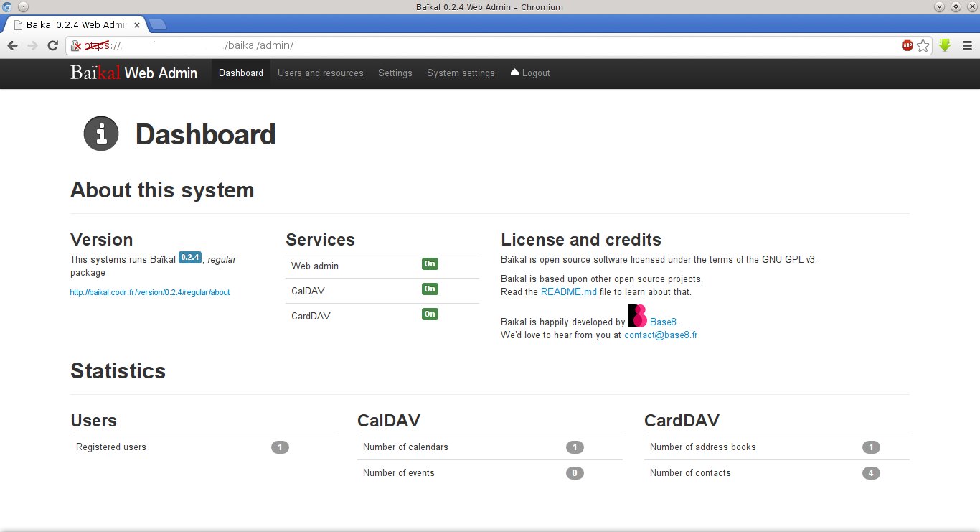Click the Version section heading
Screen dimensions: 980x532
pyautogui.click(x=102, y=240)
